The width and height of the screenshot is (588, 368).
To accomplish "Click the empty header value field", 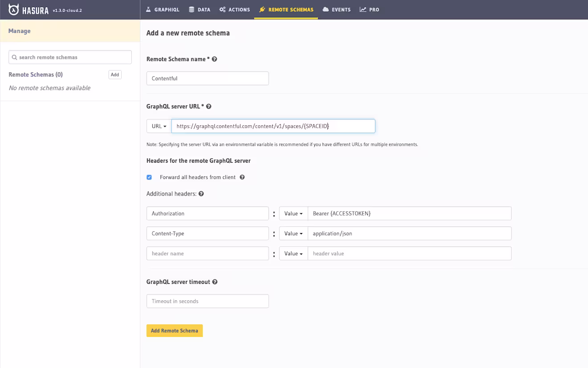I will [409, 254].
